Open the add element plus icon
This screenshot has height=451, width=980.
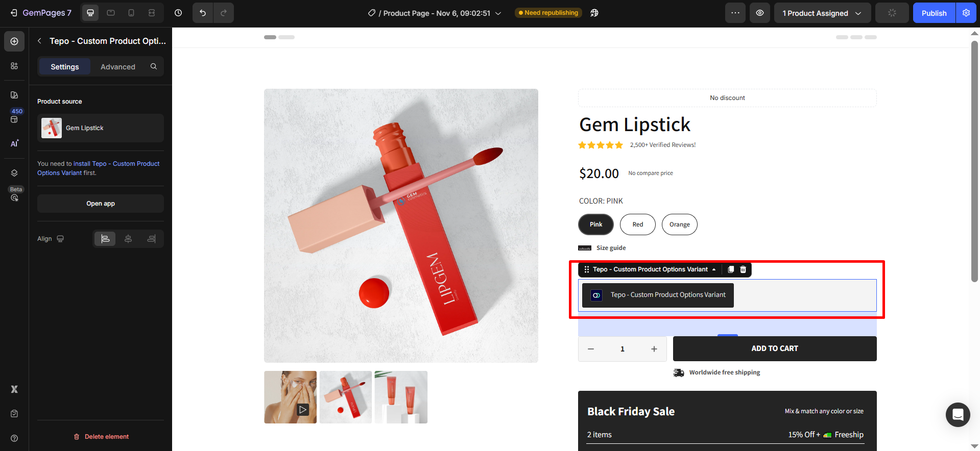14,41
